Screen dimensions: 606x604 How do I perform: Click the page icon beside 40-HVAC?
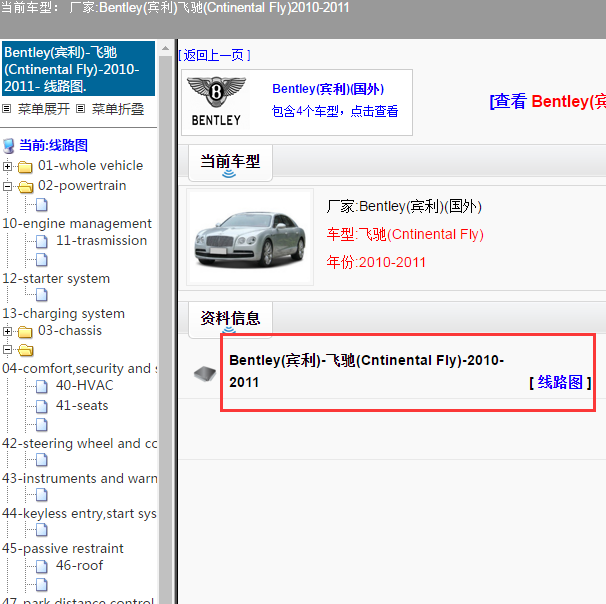tap(42, 386)
